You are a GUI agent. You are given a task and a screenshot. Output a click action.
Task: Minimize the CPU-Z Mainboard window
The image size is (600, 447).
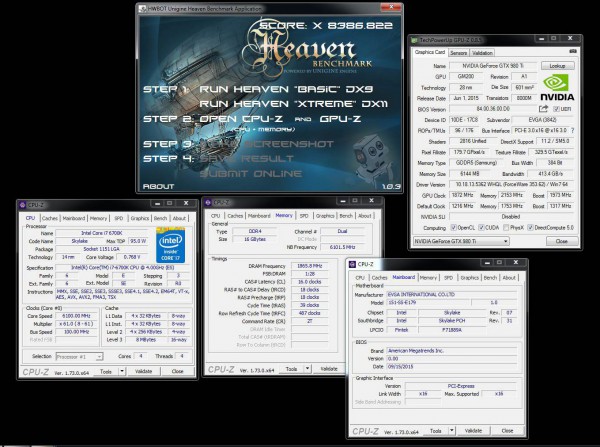click(487, 263)
